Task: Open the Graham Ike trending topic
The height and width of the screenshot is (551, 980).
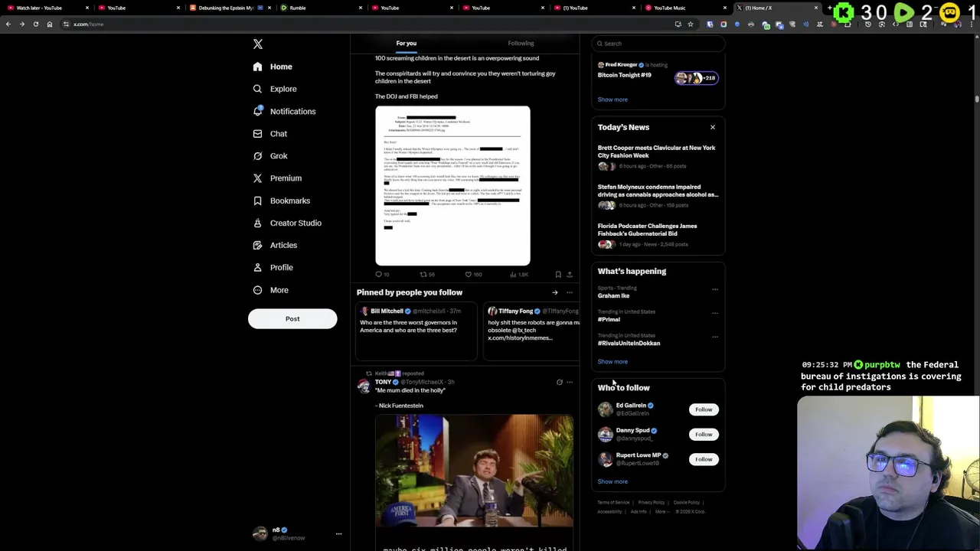Action: (x=613, y=296)
